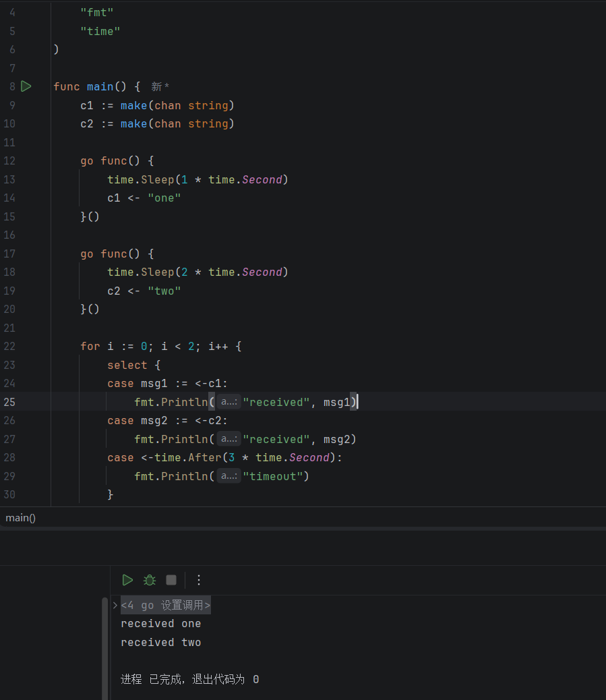This screenshot has height=700, width=606.
Task: Click the second go func() on line 17
Action: 117,254
